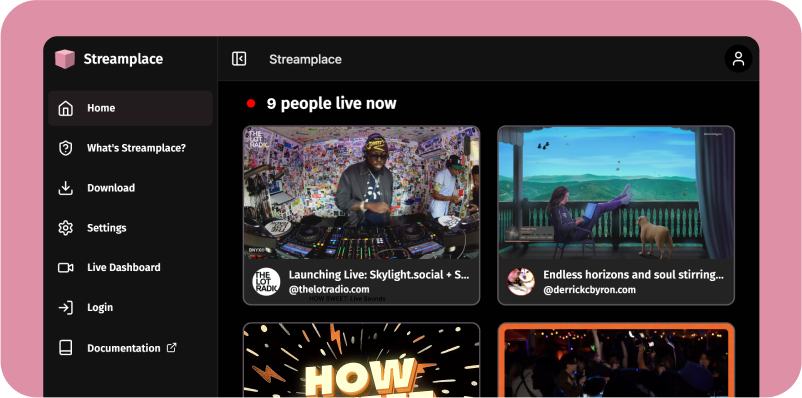The height and width of the screenshot is (398, 802).
Task: Click the derrickcbyron channel avatar
Action: pos(521,282)
